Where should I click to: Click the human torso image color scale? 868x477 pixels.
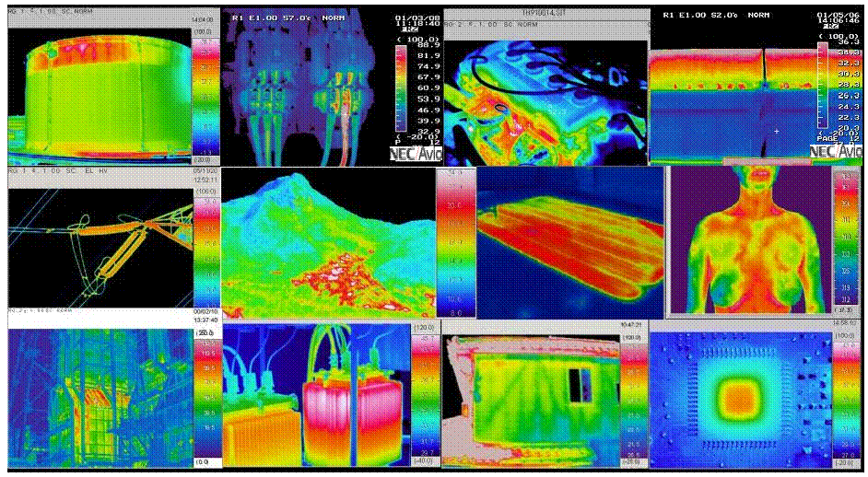coord(847,238)
